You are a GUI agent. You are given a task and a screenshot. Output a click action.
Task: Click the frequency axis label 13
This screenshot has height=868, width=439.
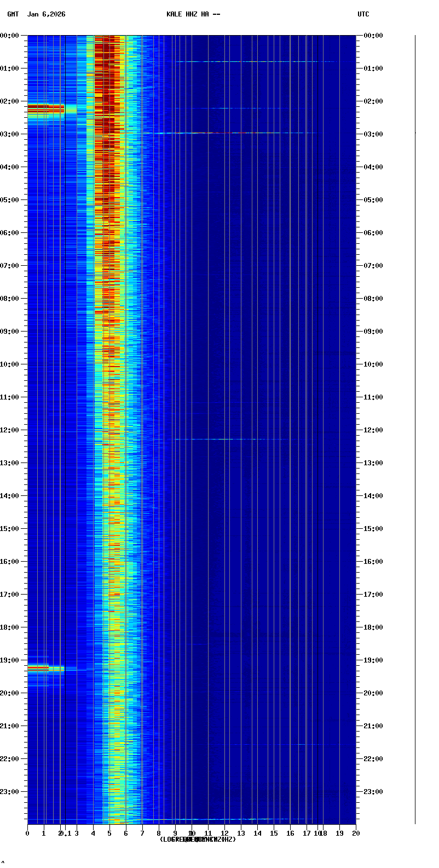241,833
